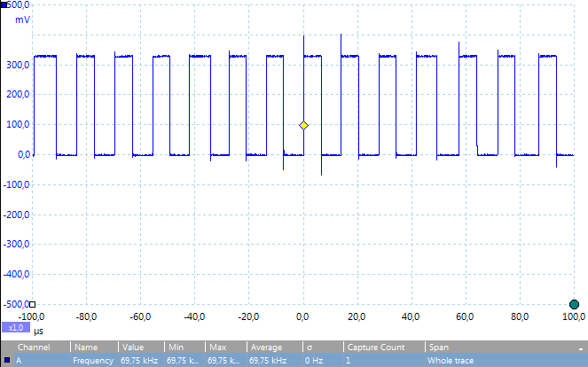Click the 40,0 time axis label
The image size is (588, 367).
[x=411, y=316]
